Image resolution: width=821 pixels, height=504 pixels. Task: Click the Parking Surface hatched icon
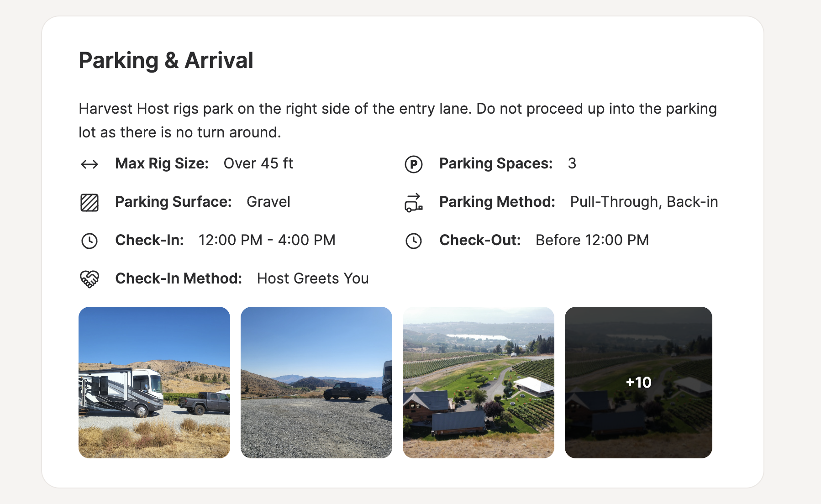(x=89, y=202)
